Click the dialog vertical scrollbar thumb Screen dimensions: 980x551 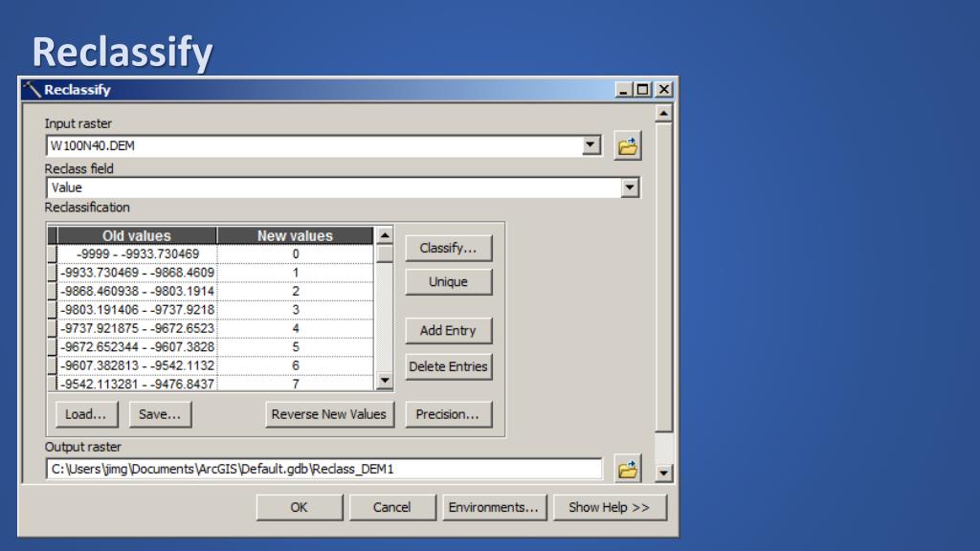tap(663, 276)
